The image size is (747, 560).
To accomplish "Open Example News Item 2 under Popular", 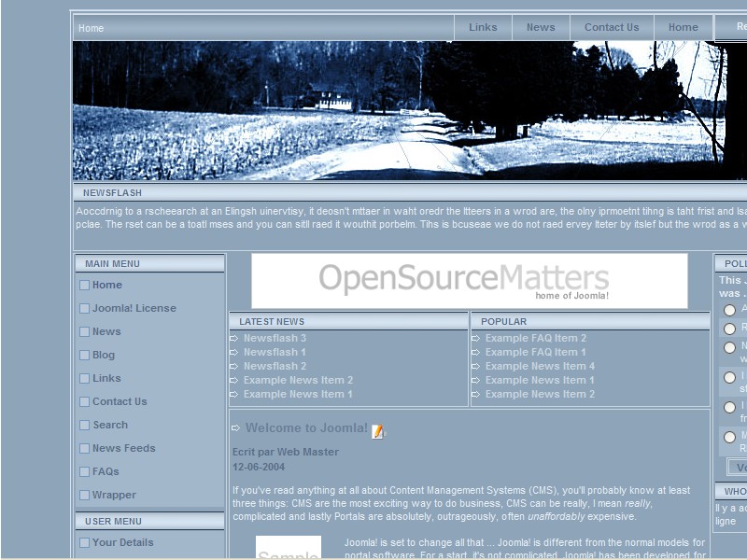I will point(540,394).
